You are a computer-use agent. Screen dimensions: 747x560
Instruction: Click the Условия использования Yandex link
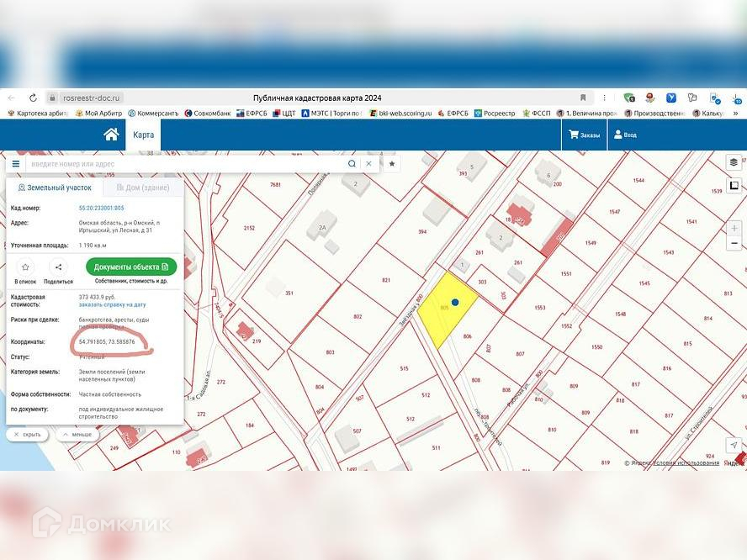(686, 462)
